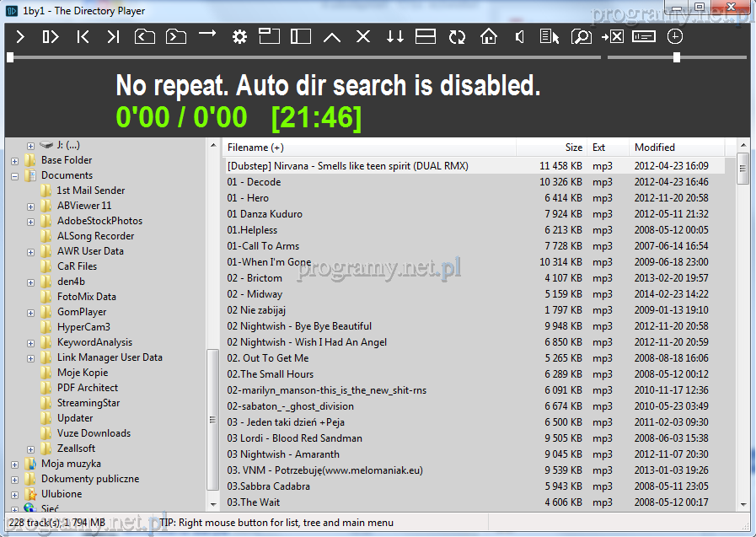Image resolution: width=756 pixels, height=537 pixels.
Task: Open settings with the gear icon
Action: point(239,36)
